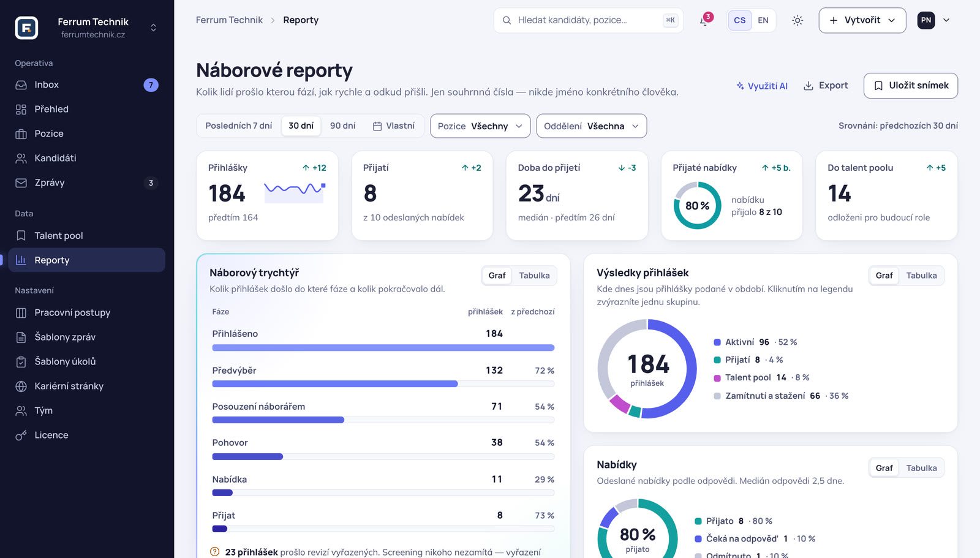Image resolution: width=980 pixels, height=558 pixels.
Task: Open Inbox from the sidebar
Action: click(x=87, y=85)
